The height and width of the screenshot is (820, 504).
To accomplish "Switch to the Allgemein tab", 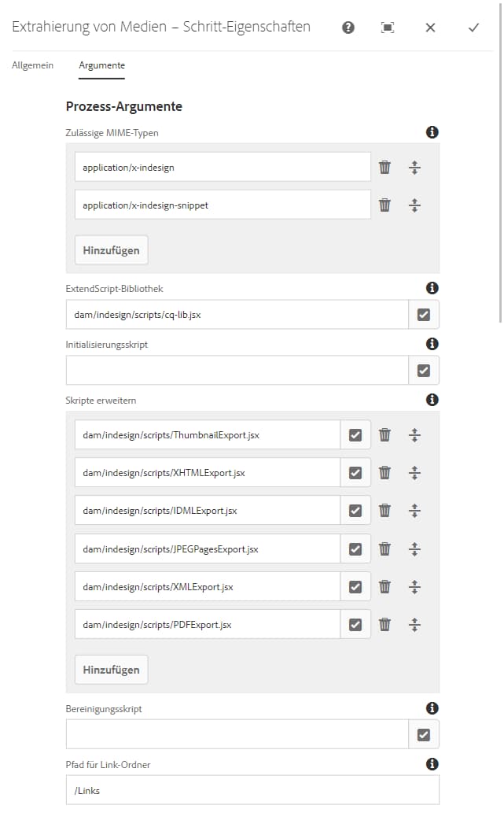I will pyautogui.click(x=32, y=66).
